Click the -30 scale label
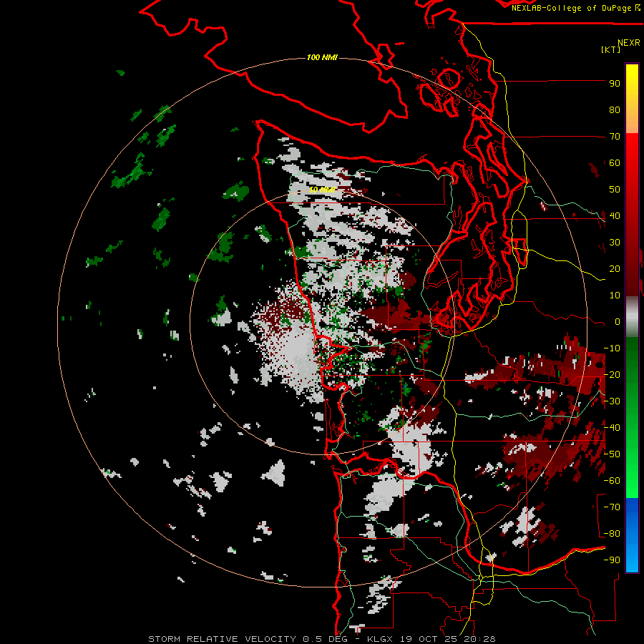The width and height of the screenshot is (644, 644). tap(612, 401)
